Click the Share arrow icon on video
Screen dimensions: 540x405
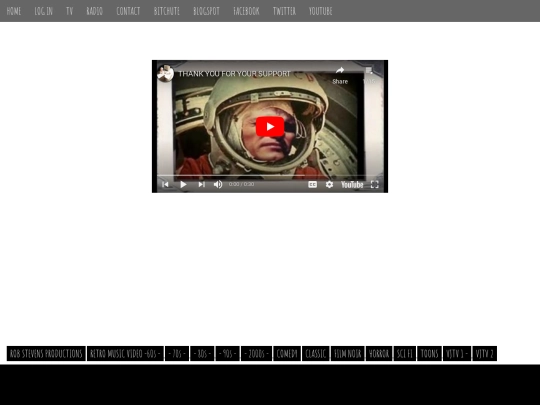[x=340, y=71]
